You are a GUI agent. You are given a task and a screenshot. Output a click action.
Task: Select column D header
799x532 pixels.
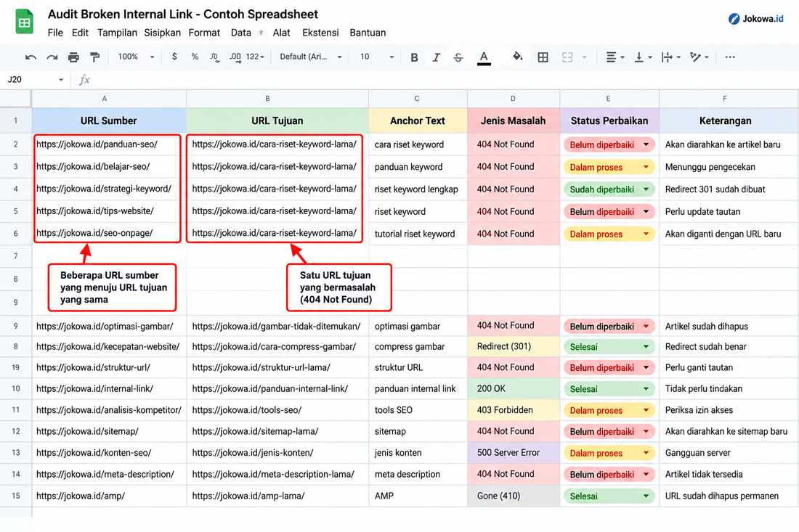tap(513, 99)
